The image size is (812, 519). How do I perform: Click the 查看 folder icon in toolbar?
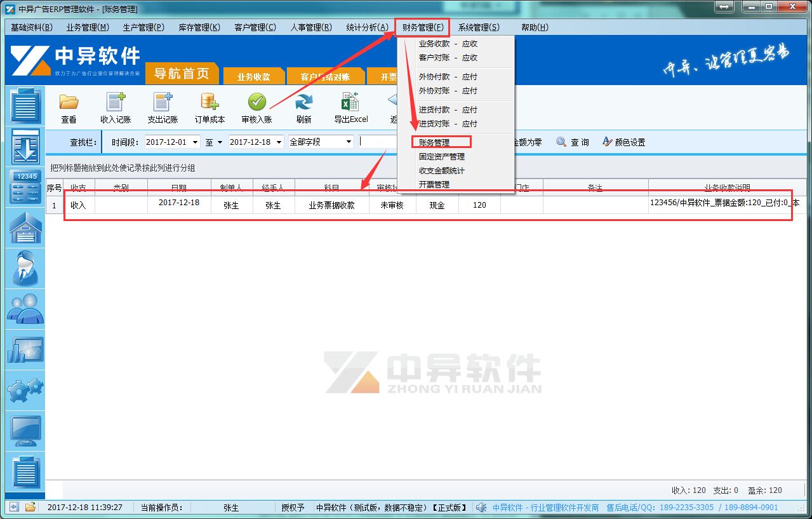[69, 102]
